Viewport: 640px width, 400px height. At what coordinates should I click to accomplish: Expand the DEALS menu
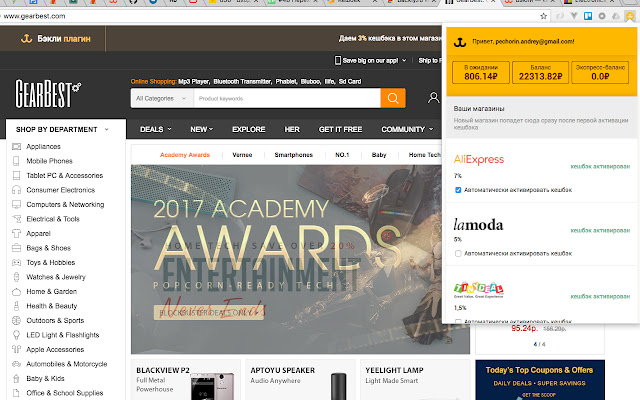[156, 129]
